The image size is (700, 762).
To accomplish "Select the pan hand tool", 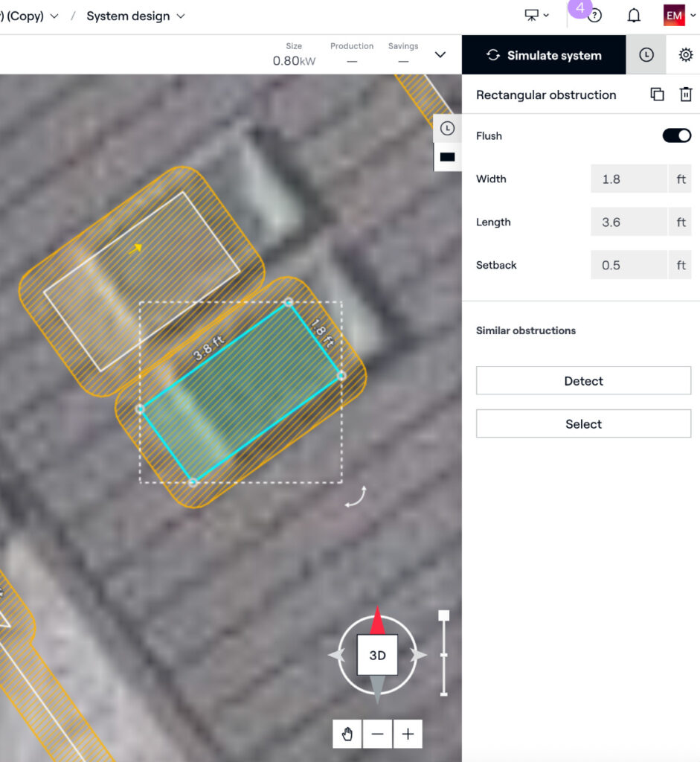I will [347, 734].
